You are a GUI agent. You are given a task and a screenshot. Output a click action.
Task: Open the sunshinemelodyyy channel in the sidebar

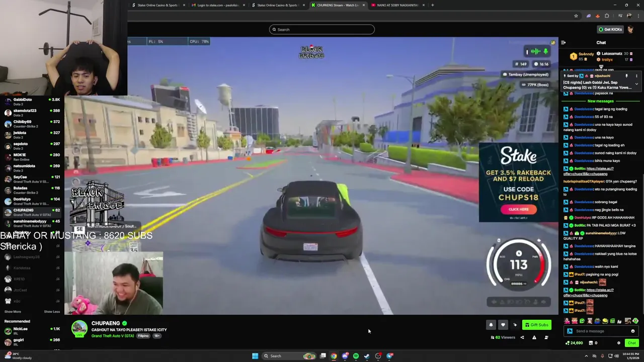coord(32,223)
